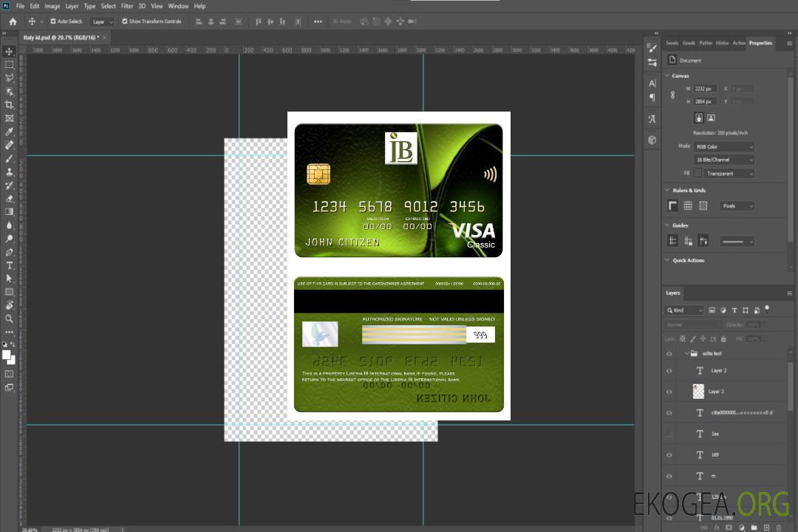Open the Character panel icon
The image size is (798, 532).
(652, 83)
